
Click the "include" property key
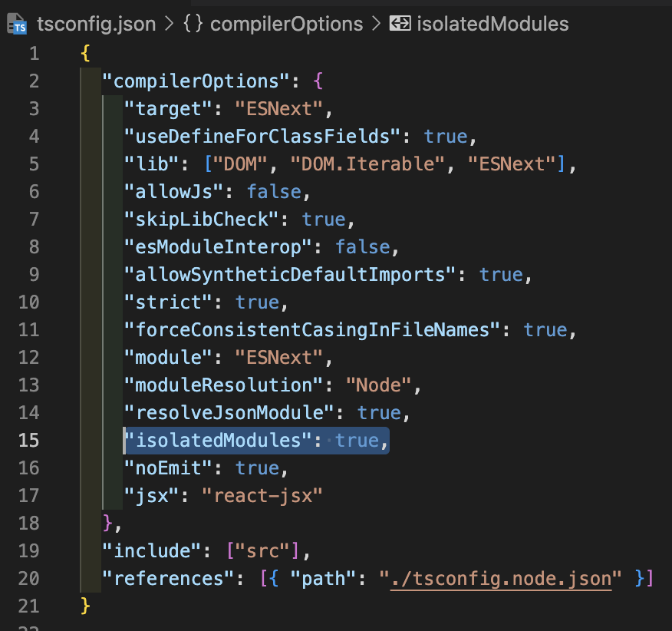(x=150, y=551)
